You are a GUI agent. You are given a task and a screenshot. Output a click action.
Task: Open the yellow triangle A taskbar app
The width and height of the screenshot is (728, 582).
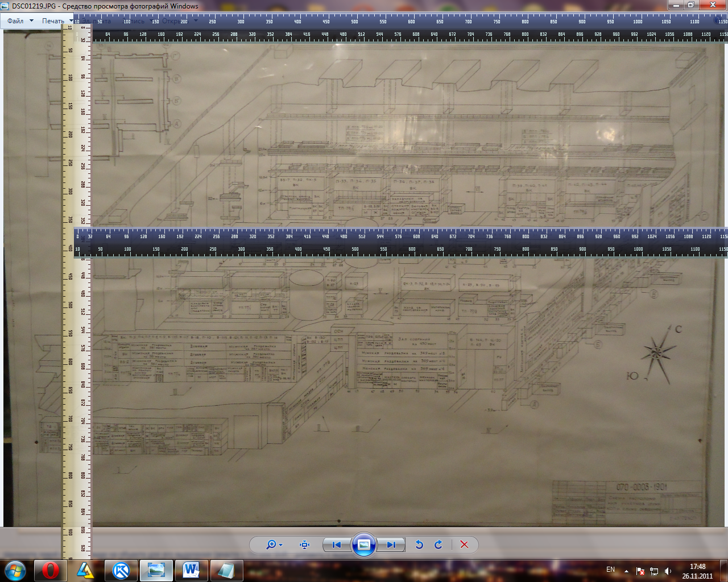point(85,570)
